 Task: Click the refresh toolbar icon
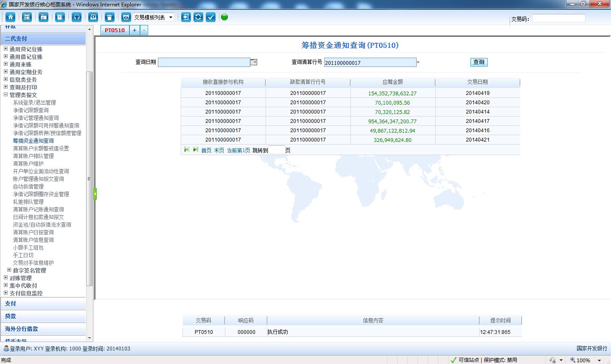[x=198, y=17]
